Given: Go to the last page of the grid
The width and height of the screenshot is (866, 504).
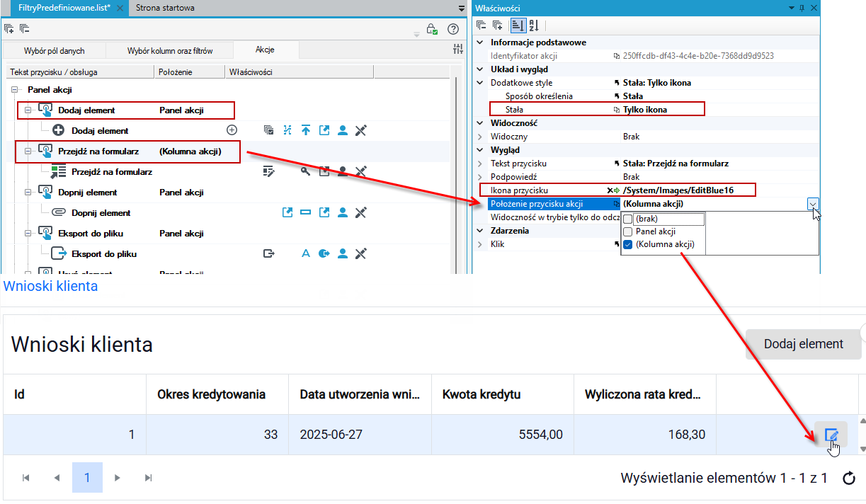Looking at the screenshot, I should pyautogui.click(x=149, y=478).
